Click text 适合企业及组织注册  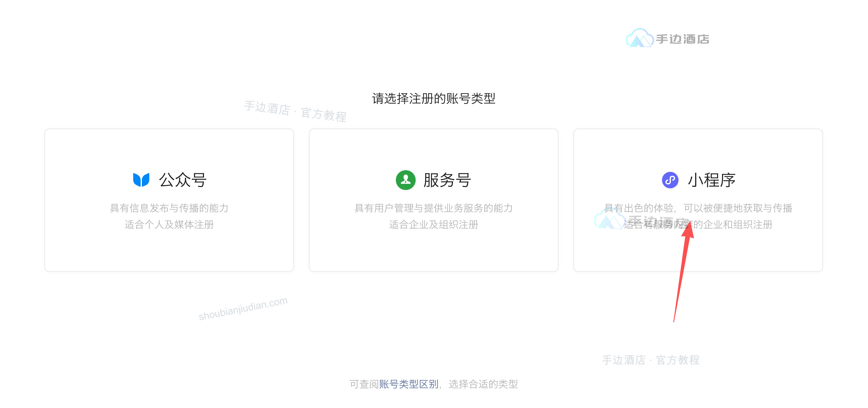[x=434, y=224]
